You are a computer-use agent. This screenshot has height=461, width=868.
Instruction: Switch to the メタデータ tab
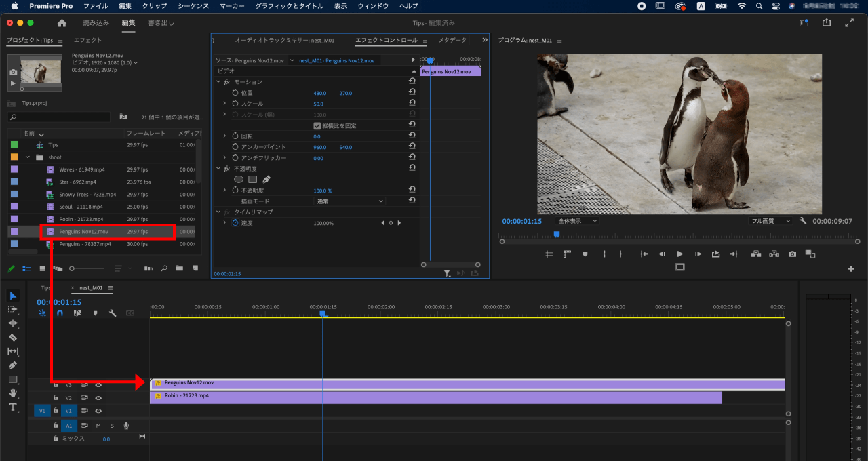pos(452,40)
